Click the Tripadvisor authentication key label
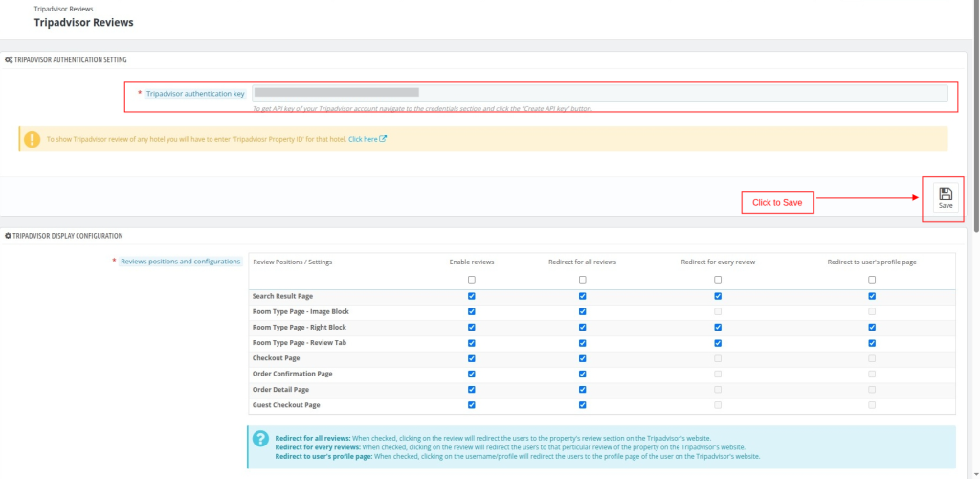This screenshot has height=479, width=980. coord(195,93)
